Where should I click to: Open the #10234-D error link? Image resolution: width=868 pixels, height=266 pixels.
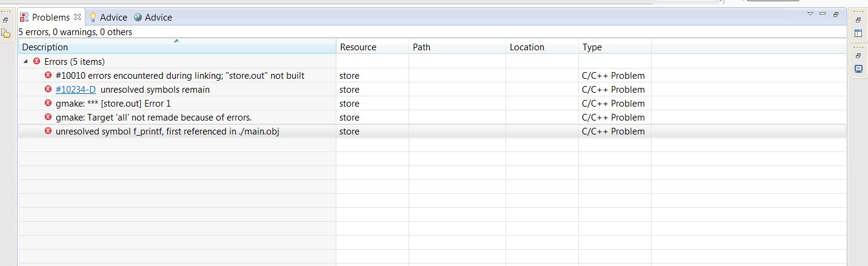(x=75, y=90)
